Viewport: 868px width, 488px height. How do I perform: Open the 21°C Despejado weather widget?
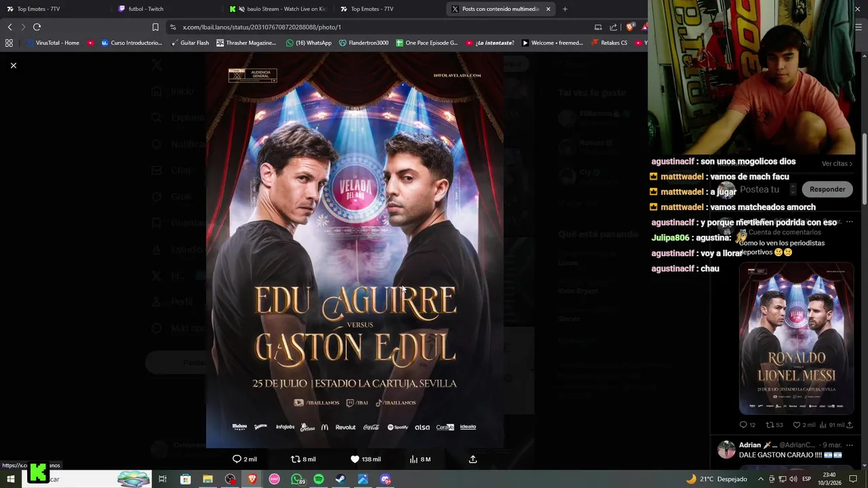716,479
